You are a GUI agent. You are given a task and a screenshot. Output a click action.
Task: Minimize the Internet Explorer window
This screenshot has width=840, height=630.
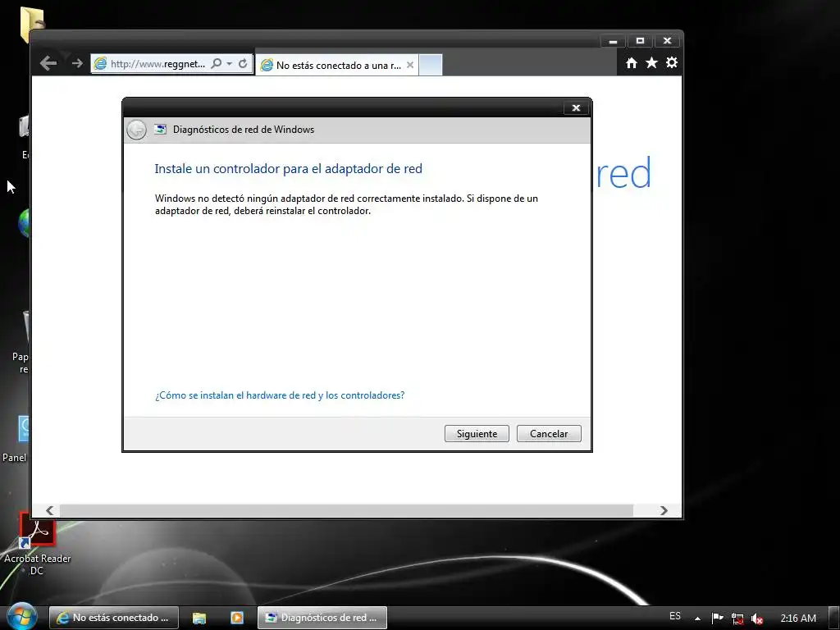(x=614, y=41)
